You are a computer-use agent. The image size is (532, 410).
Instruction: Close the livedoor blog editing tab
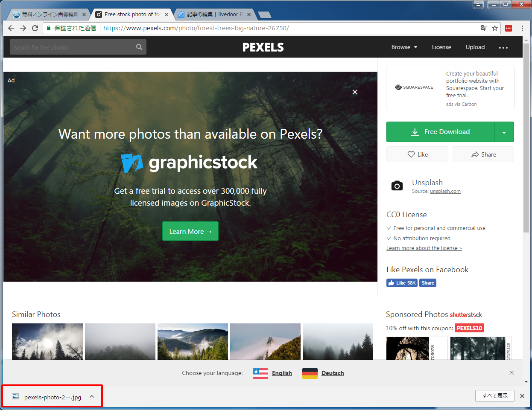249,15
